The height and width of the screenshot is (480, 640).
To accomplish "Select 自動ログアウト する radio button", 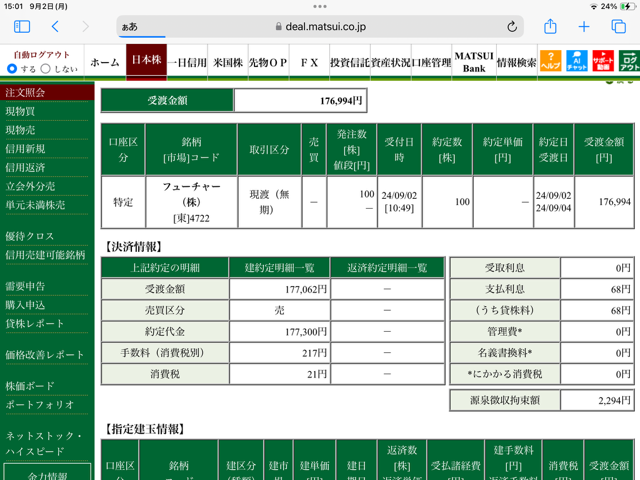I will point(12,69).
